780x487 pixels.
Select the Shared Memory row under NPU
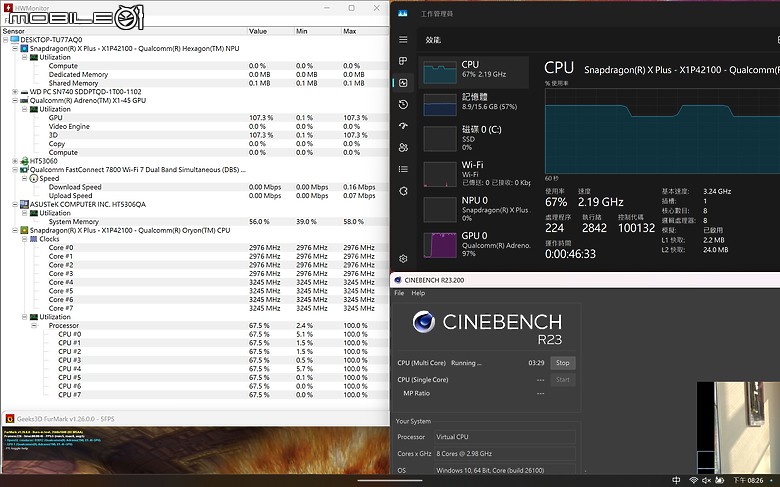pyautogui.click(x=195, y=83)
